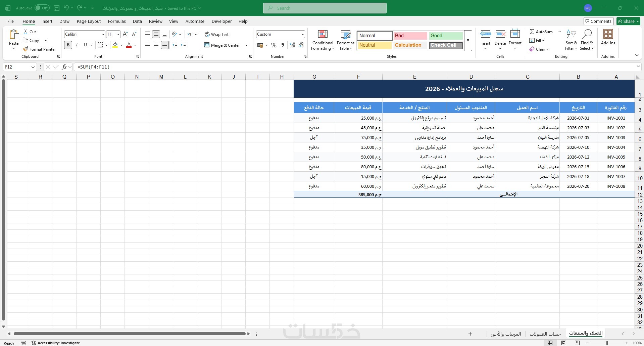Image resolution: width=644 pixels, height=346 pixels.
Task: Click the Increase Decimal icon
Action: coord(292,45)
